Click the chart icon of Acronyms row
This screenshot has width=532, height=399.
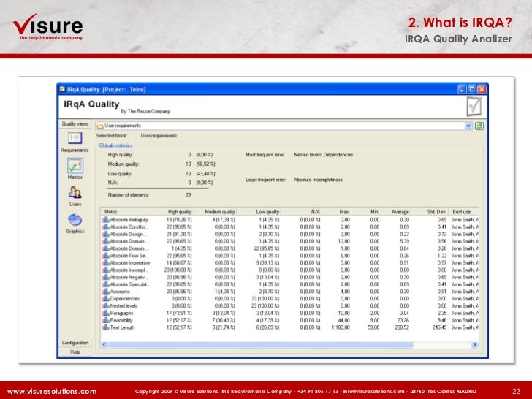click(x=106, y=292)
